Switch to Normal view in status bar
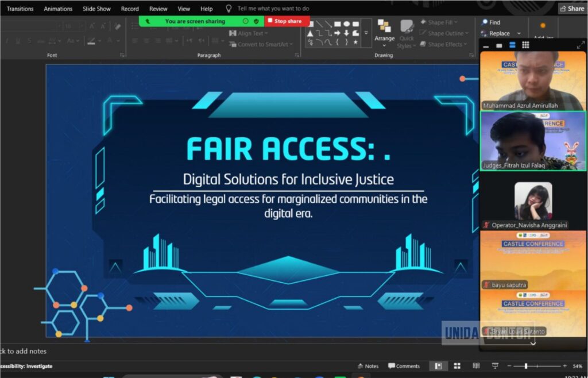The width and height of the screenshot is (588, 378). point(438,366)
